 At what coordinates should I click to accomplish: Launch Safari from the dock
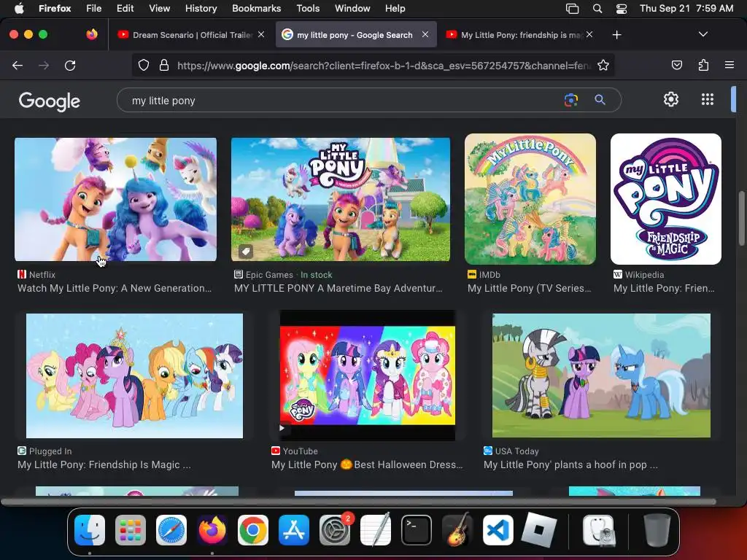pos(171,529)
